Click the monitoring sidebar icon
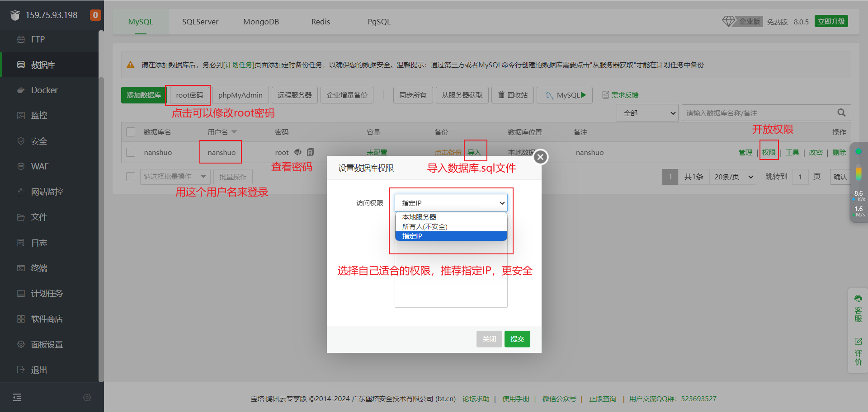Viewport: 868px width, 412px height. coord(21,115)
